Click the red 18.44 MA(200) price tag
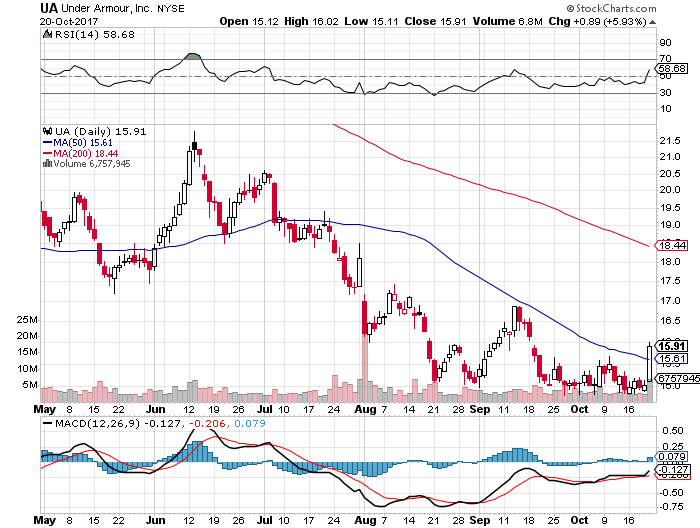The height and width of the screenshot is (528, 700). (669, 245)
